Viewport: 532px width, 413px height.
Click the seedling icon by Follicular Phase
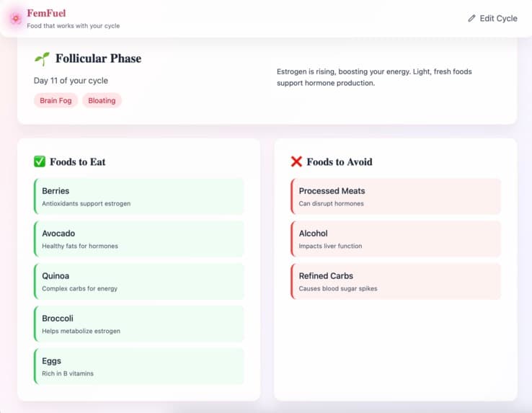point(42,58)
